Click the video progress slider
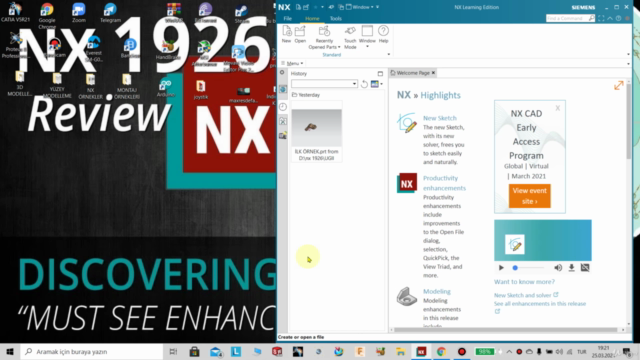The height and width of the screenshot is (360, 640). [529, 268]
